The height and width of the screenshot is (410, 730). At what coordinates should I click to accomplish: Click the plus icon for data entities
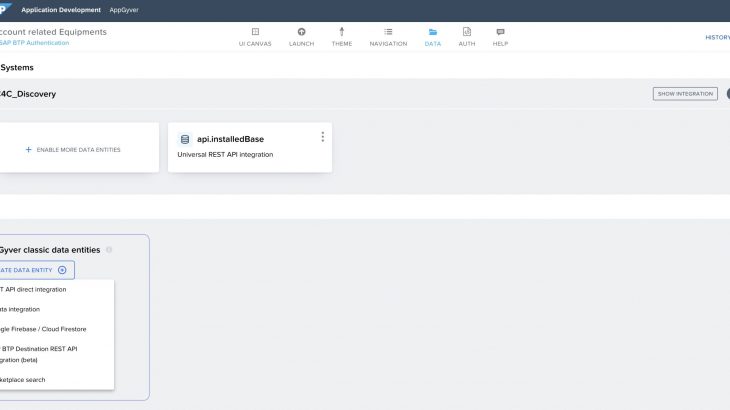28,149
